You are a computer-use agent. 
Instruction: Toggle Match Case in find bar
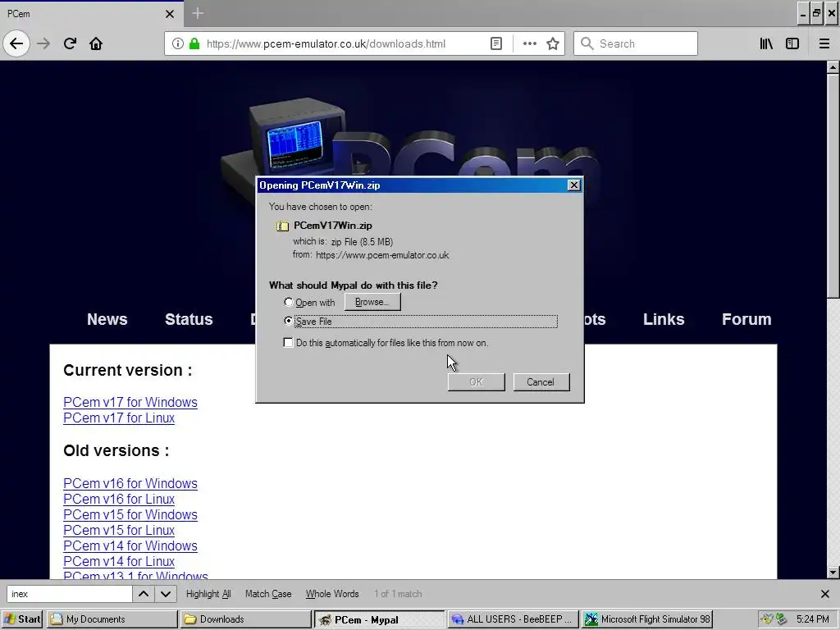click(268, 594)
